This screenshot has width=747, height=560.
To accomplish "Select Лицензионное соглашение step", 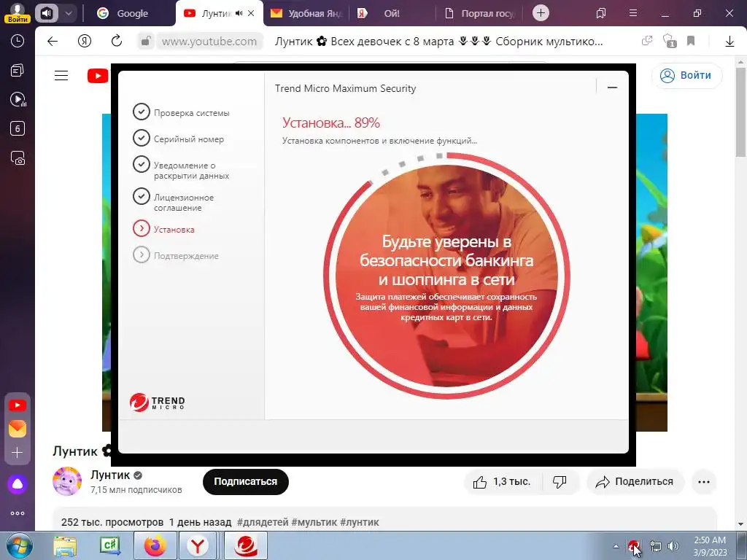I will pos(174,203).
